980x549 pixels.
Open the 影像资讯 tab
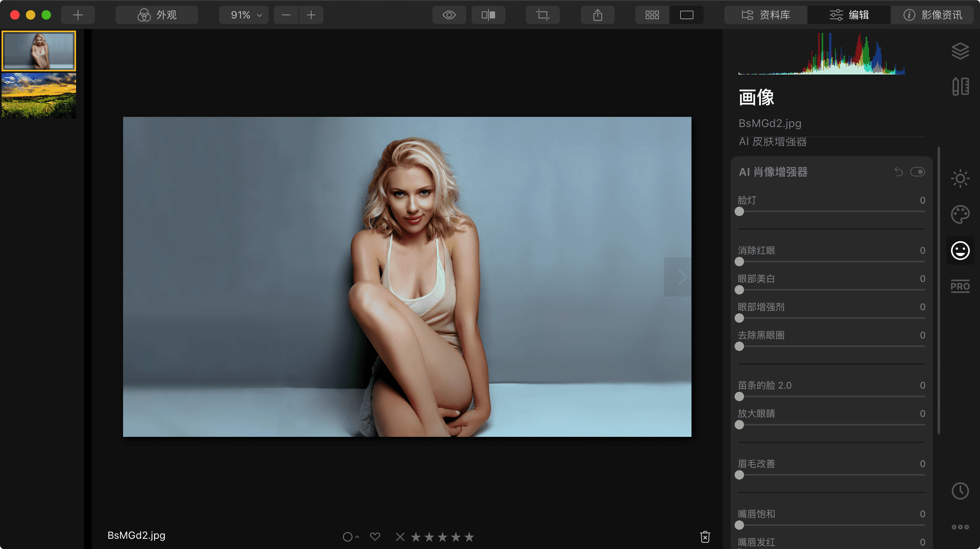932,15
